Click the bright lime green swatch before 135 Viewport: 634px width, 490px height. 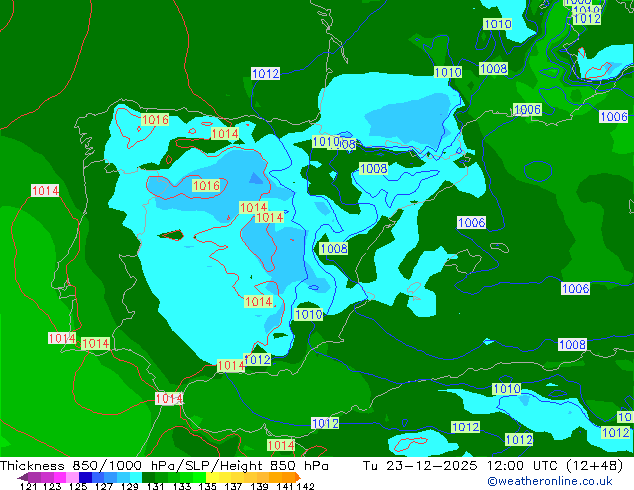(x=199, y=477)
